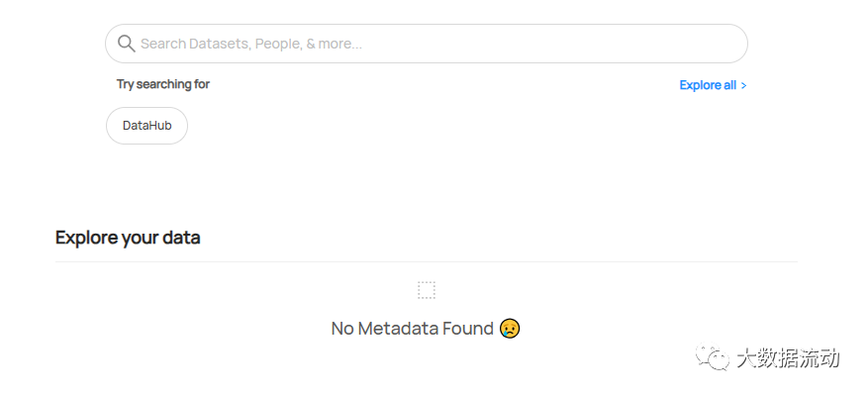Click the divider line under Explore your data
Viewport: 868px width, 396px height.
426,261
